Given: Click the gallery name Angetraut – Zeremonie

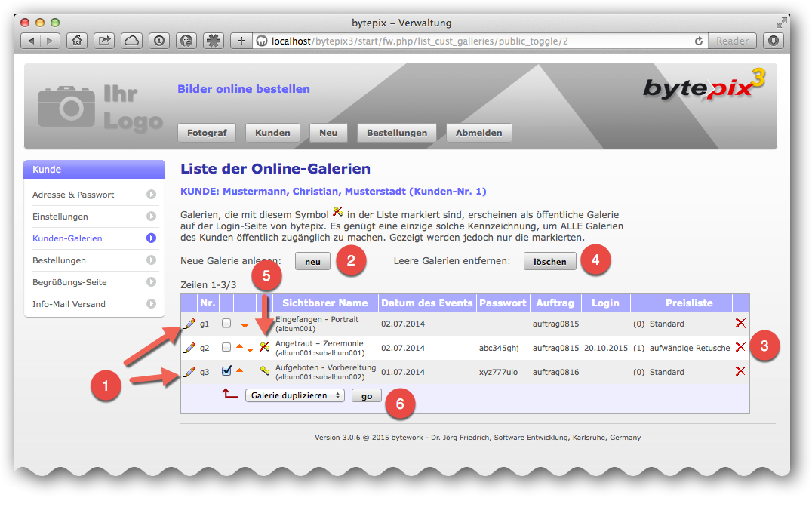Looking at the screenshot, I should pos(319,343).
